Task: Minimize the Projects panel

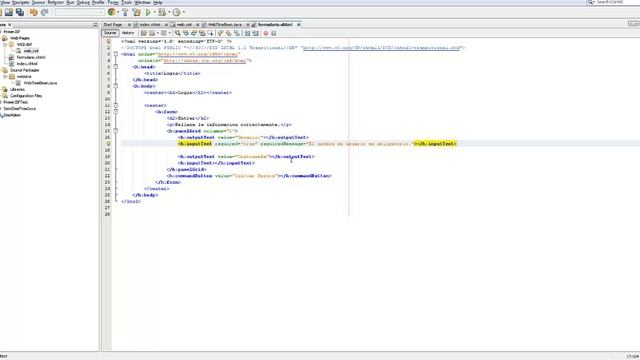Action: (x=95, y=25)
